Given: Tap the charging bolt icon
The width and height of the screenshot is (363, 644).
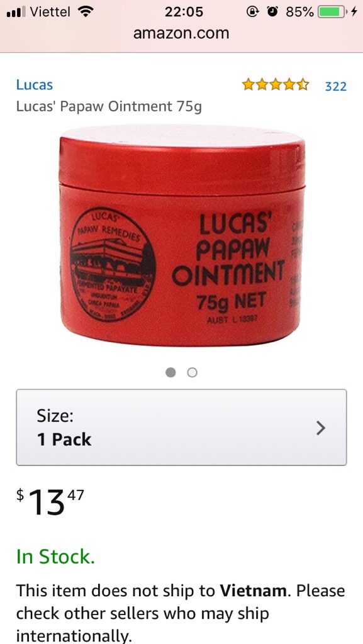Looking at the screenshot, I should [x=354, y=13].
